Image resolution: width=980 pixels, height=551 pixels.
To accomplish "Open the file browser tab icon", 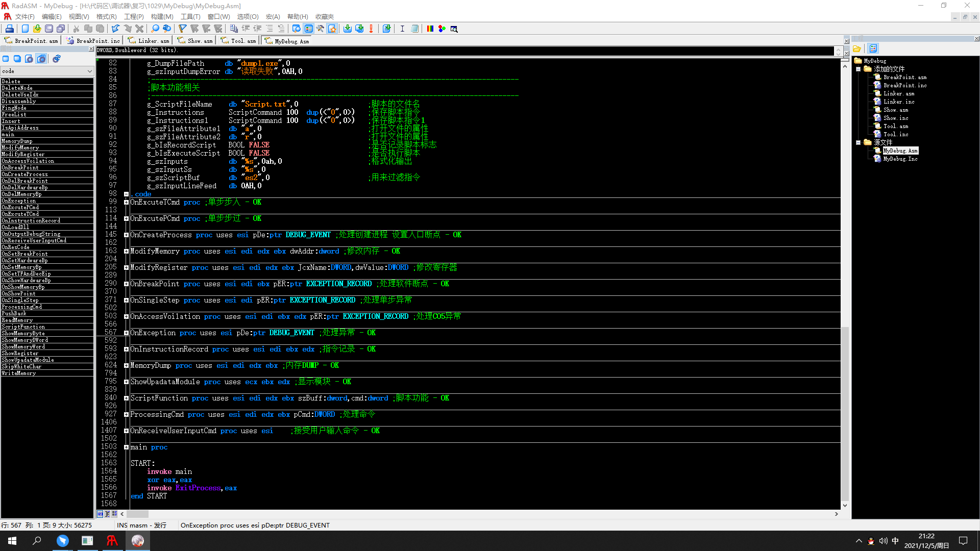I will tap(857, 48).
